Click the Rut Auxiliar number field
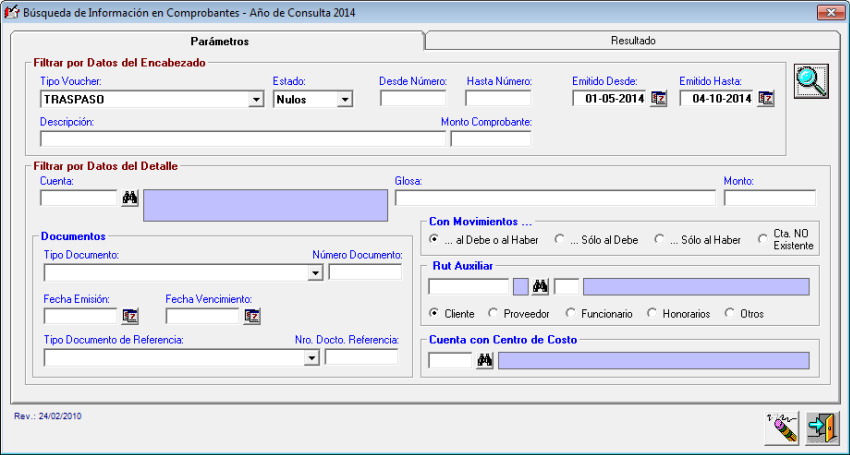The width and height of the screenshot is (850, 455). tap(468, 286)
